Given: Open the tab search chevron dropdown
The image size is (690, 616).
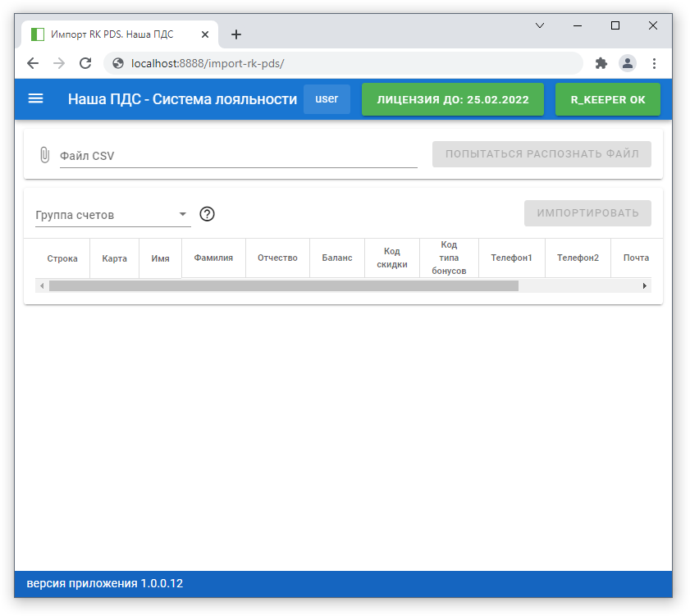Looking at the screenshot, I should coord(540,25).
